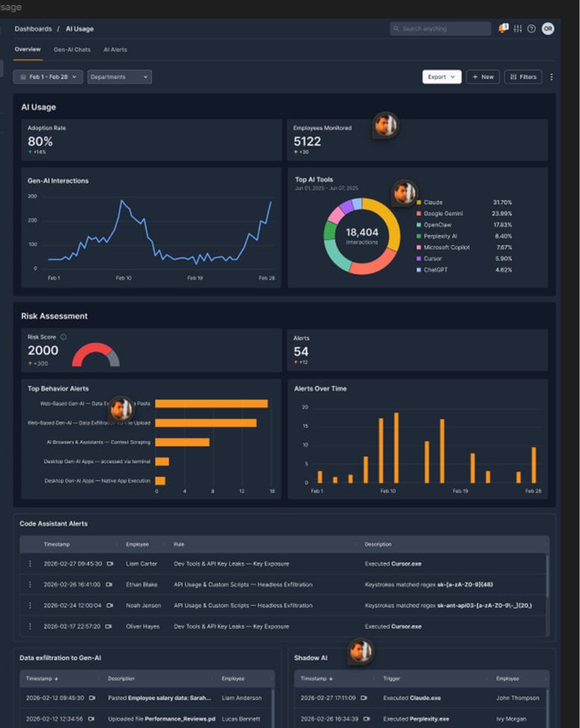Image resolution: width=580 pixels, height=728 pixels.
Task: Open the Filters button
Action: tap(523, 77)
